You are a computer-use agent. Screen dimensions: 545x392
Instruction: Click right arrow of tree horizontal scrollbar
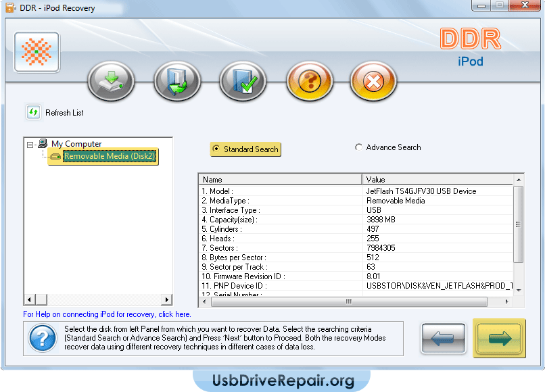167,299
